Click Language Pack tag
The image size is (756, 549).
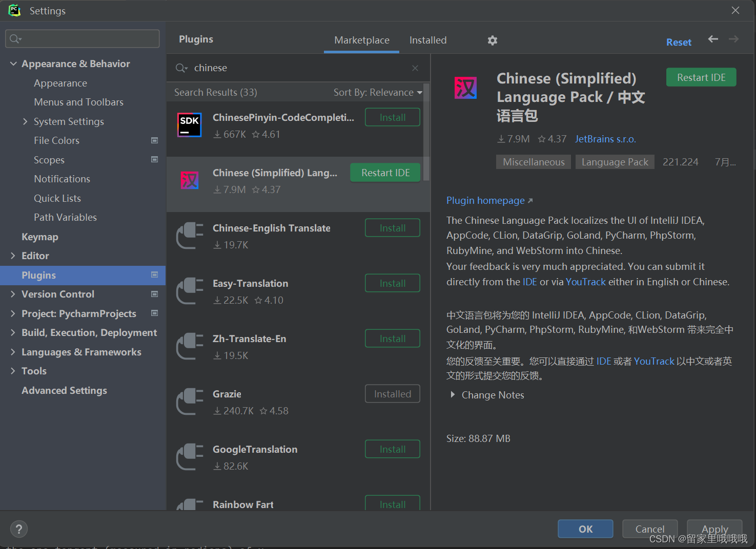click(615, 162)
